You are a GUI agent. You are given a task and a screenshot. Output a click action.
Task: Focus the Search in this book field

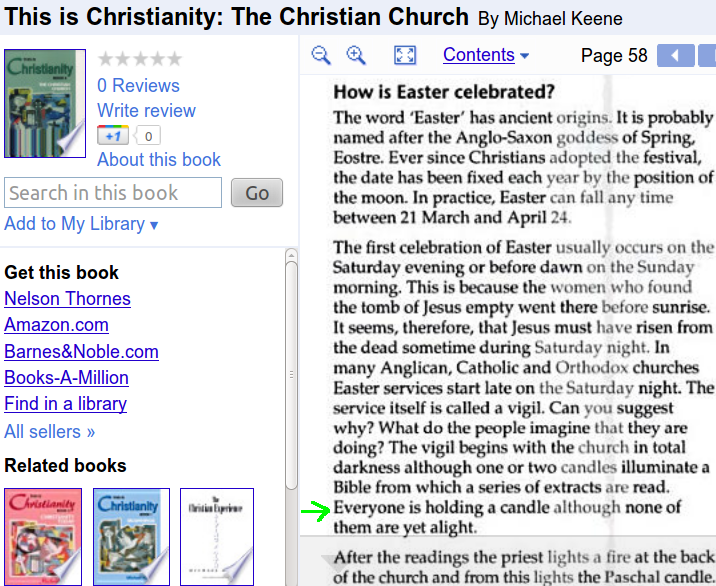click(x=113, y=193)
